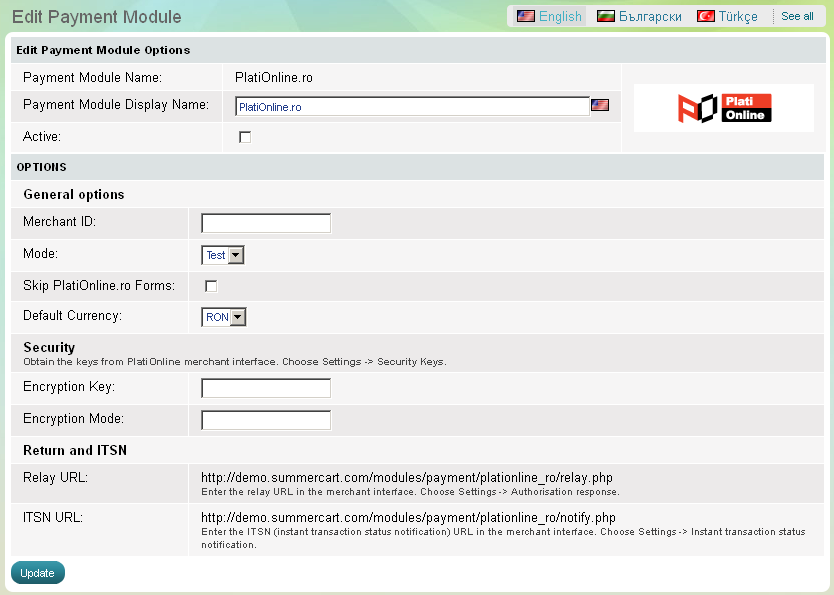Focus the Merchant ID input field
The height and width of the screenshot is (595, 834).
pyautogui.click(x=266, y=223)
